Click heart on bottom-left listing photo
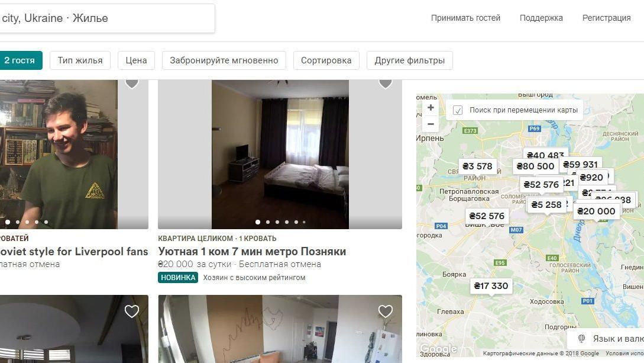 point(131,311)
